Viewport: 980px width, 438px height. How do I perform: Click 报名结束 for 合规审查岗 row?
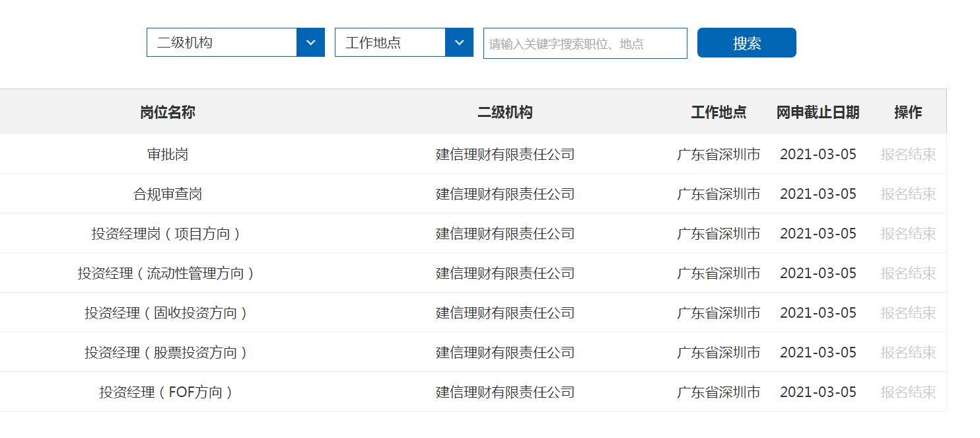point(907,194)
